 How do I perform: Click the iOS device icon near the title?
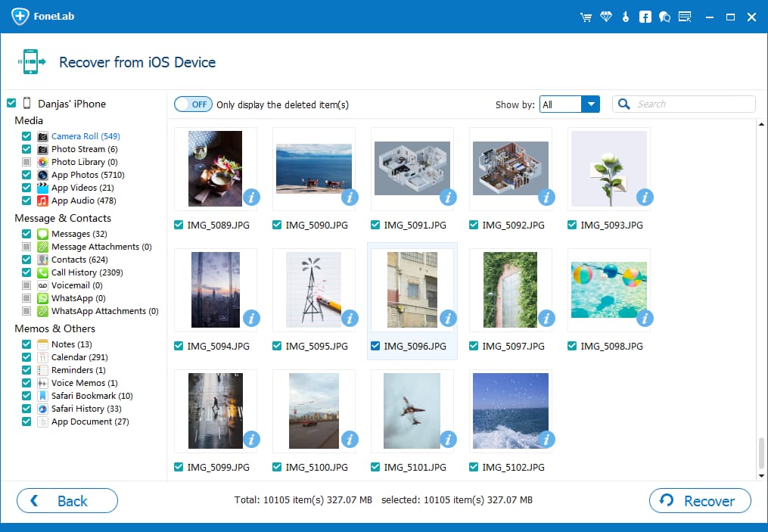tap(31, 61)
